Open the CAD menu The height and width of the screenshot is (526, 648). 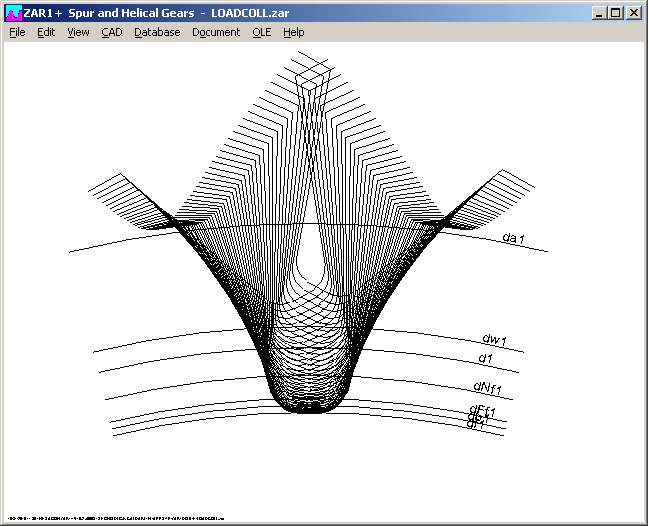click(x=111, y=32)
